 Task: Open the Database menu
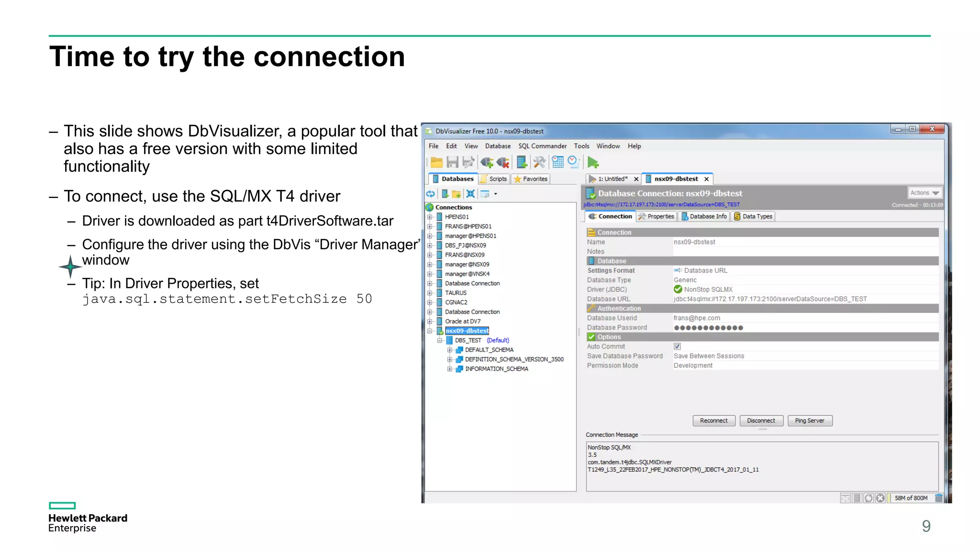(x=498, y=146)
